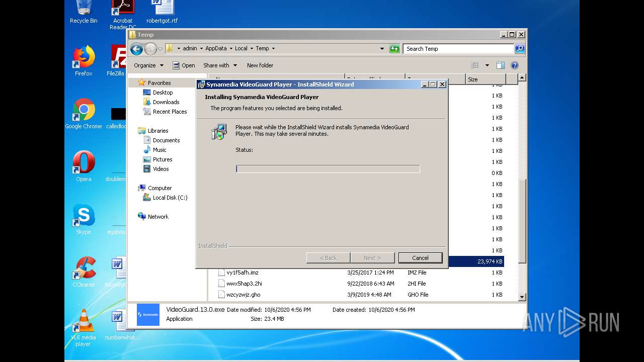The image size is (644, 362).
Task: Open the Organize dropdown menu
Action: (x=148, y=65)
